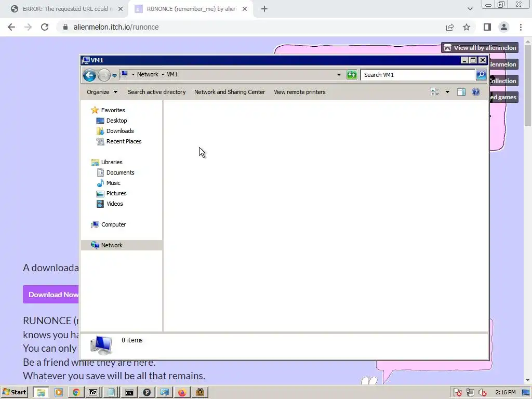This screenshot has height=399, width=532.
Task: Open Firefox taskbar icon
Action: point(182,392)
